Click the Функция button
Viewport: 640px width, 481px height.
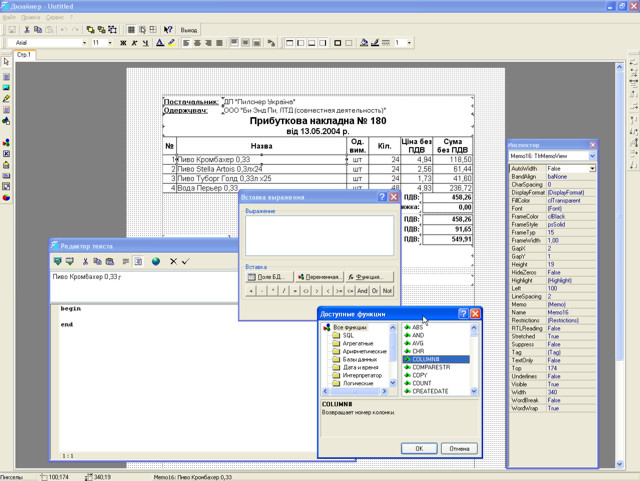pyautogui.click(x=369, y=276)
